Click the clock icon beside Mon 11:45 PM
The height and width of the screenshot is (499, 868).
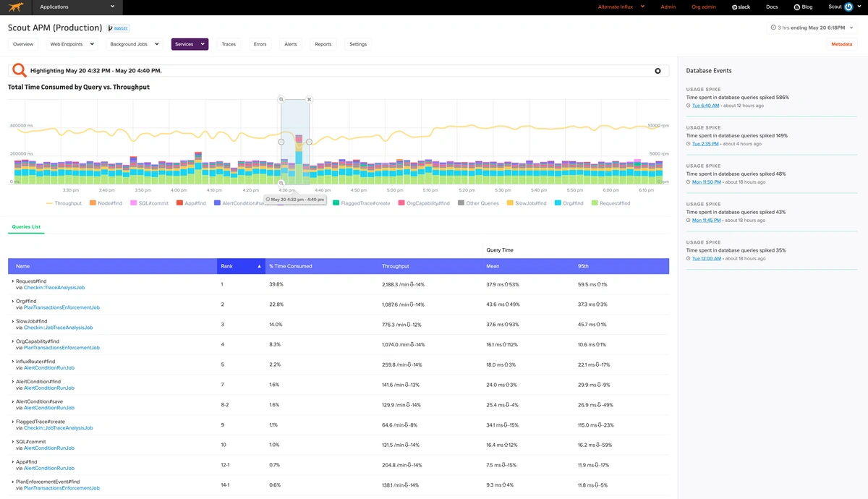689,220
